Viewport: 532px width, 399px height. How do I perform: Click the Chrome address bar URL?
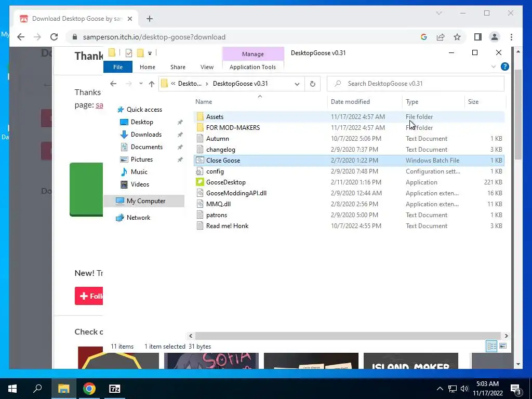click(x=154, y=37)
